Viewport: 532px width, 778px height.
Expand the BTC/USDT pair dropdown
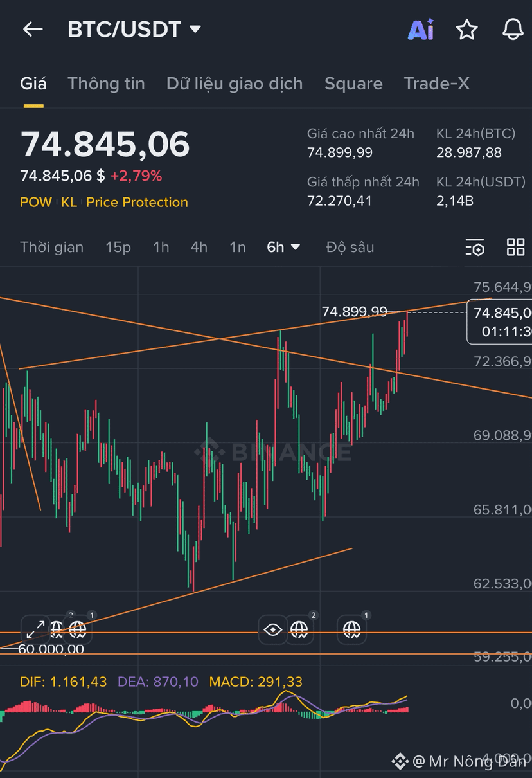coord(195,29)
